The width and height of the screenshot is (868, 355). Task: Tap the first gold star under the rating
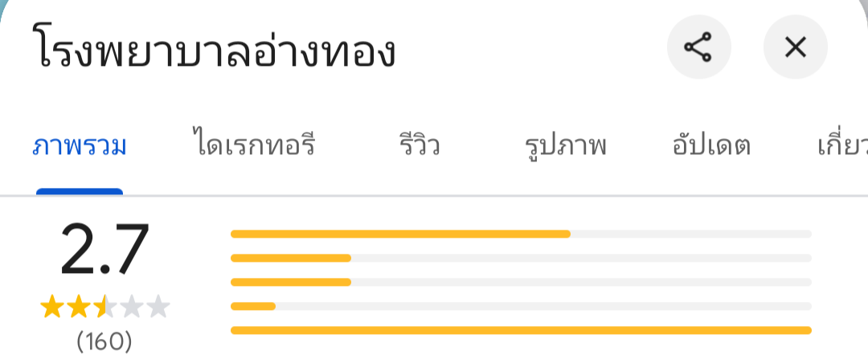51,306
